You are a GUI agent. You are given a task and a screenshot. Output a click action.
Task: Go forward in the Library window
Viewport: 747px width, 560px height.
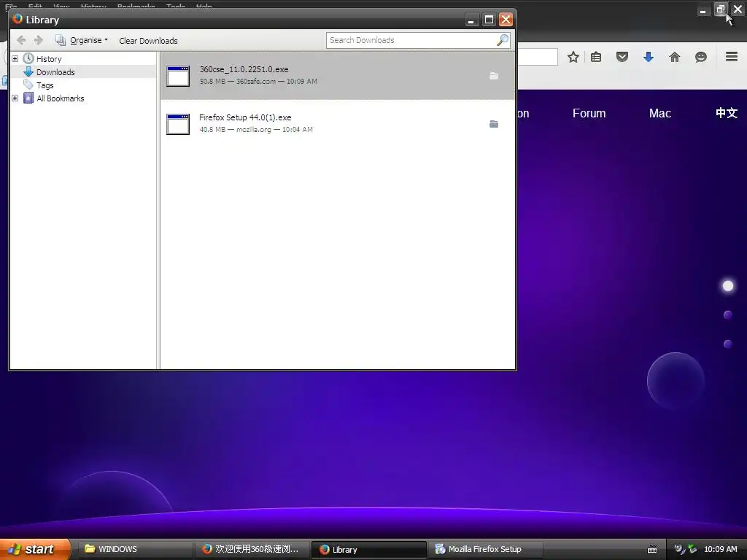coord(39,41)
